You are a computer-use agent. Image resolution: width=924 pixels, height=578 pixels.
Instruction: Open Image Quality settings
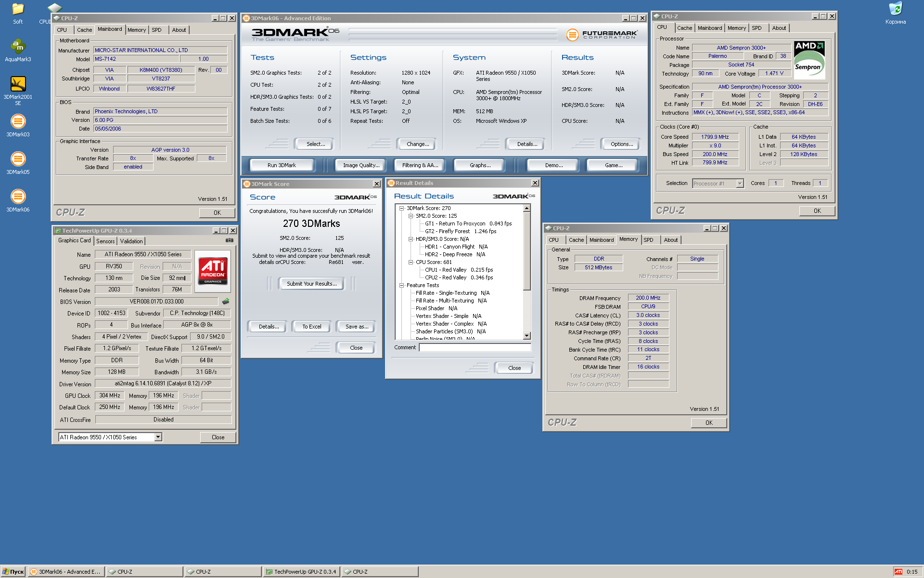(x=361, y=165)
